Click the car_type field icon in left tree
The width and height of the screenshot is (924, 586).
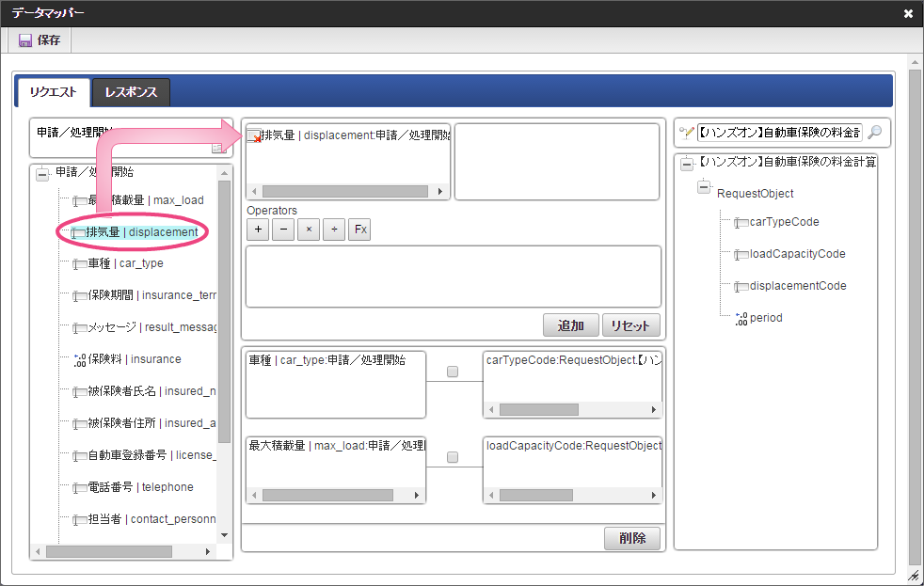click(x=80, y=264)
